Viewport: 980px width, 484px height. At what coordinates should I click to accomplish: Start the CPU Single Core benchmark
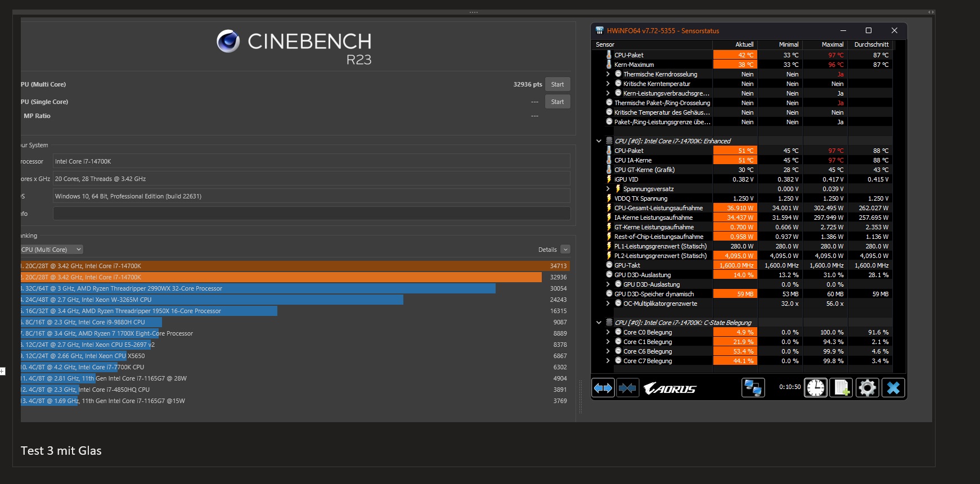558,102
